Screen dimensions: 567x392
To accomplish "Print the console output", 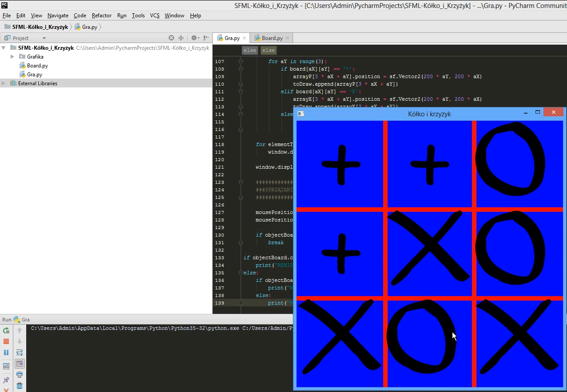I will tap(20, 375).
